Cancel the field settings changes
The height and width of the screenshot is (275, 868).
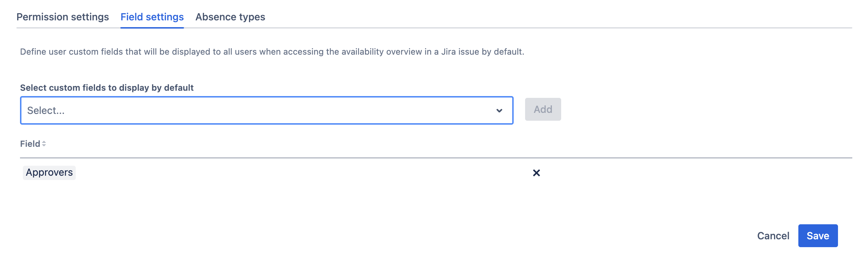tap(773, 236)
